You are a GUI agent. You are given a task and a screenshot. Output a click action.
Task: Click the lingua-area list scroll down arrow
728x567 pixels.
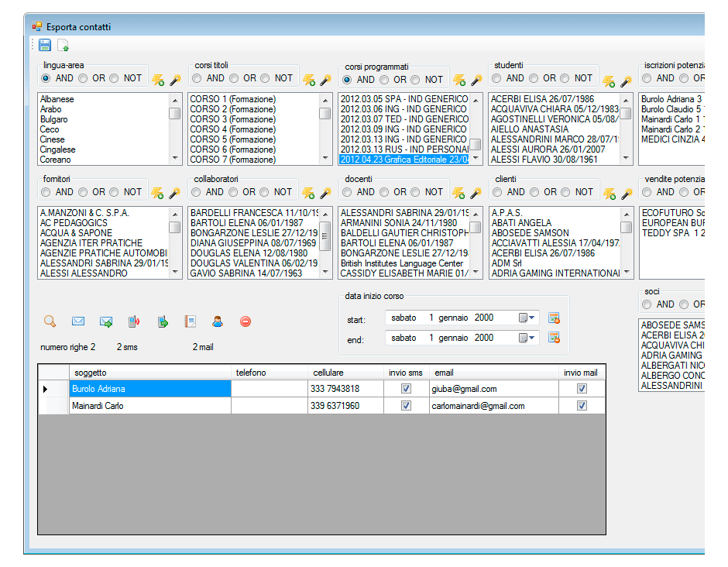pos(175,158)
